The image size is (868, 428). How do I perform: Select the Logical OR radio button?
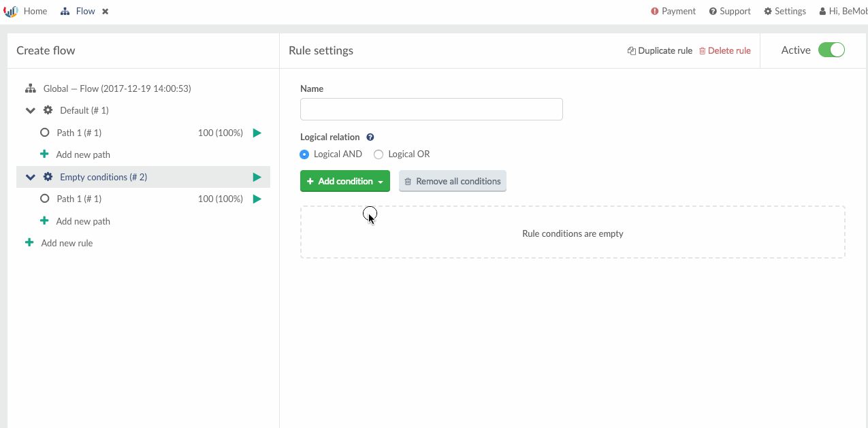tap(379, 154)
